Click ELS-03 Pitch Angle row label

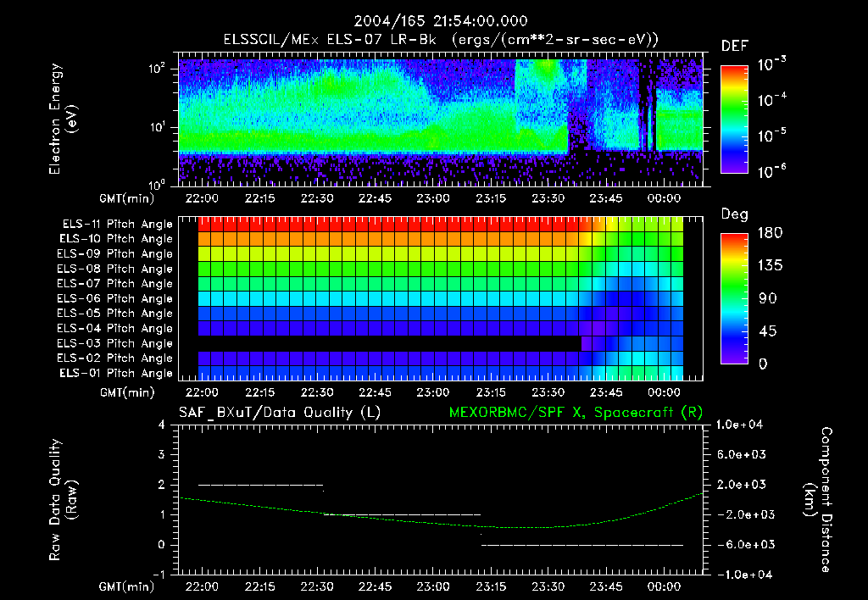(x=115, y=344)
